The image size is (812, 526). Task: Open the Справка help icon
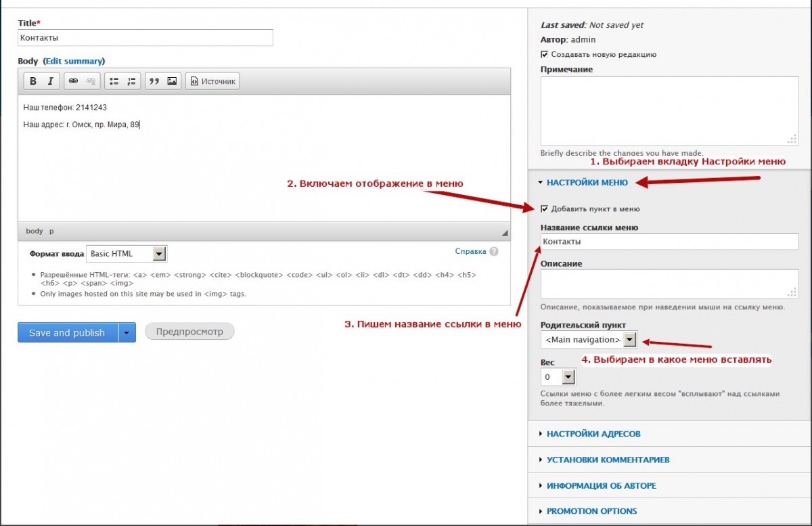(494, 251)
